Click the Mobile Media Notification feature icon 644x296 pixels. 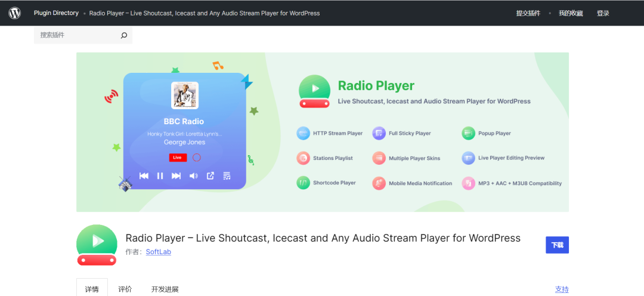coord(379,183)
